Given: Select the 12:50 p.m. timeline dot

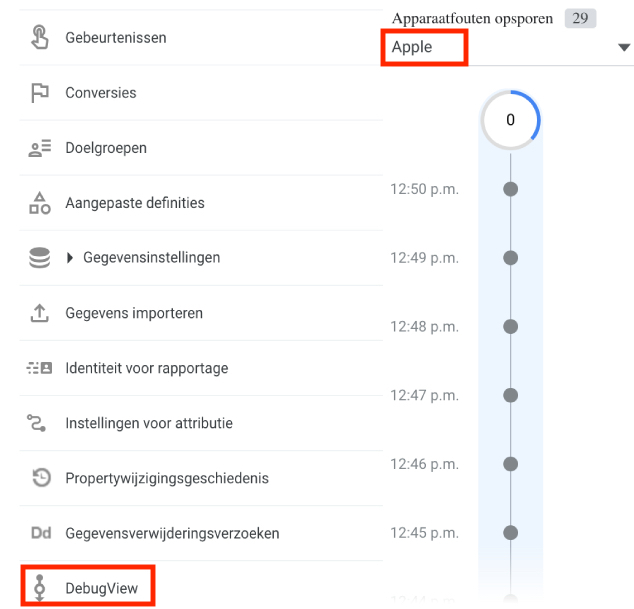Looking at the screenshot, I should [510, 189].
